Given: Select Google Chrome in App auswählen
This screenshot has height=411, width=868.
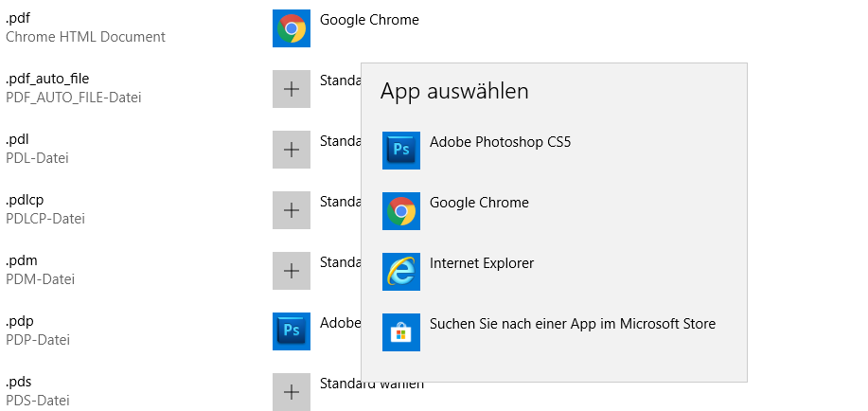Looking at the screenshot, I should [479, 204].
